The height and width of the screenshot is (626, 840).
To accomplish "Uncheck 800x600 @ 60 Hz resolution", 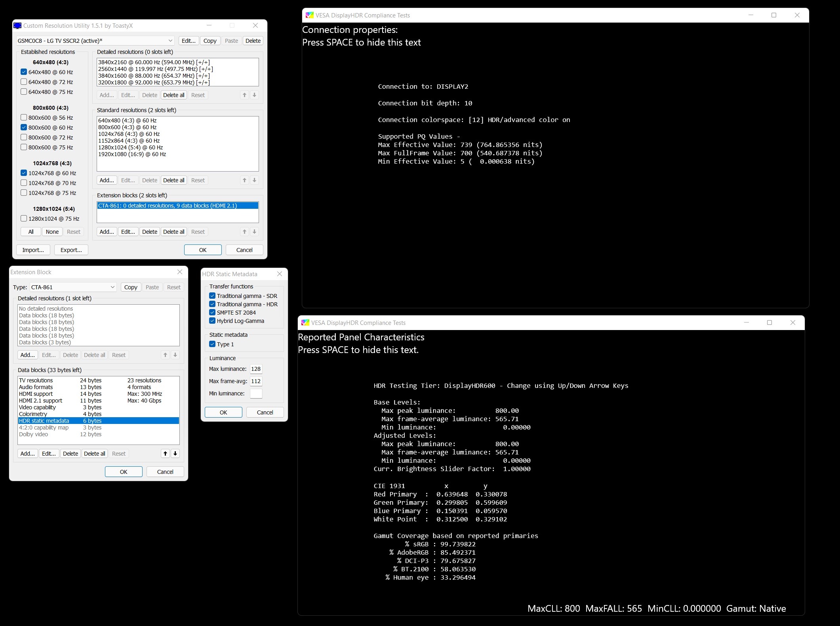I will tap(24, 128).
